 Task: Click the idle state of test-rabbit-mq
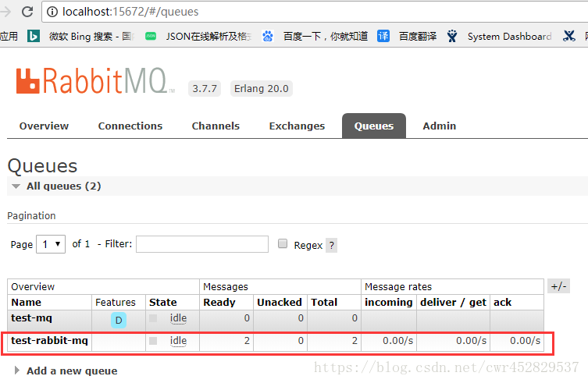point(178,341)
